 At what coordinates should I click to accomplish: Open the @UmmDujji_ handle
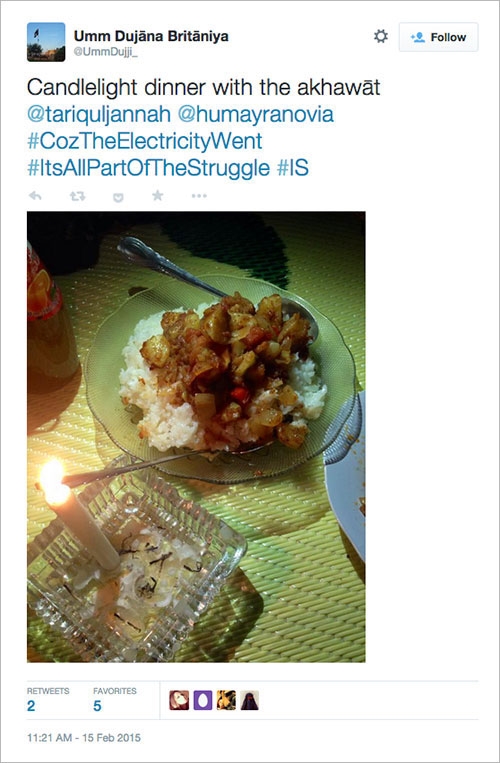click(x=106, y=53)
